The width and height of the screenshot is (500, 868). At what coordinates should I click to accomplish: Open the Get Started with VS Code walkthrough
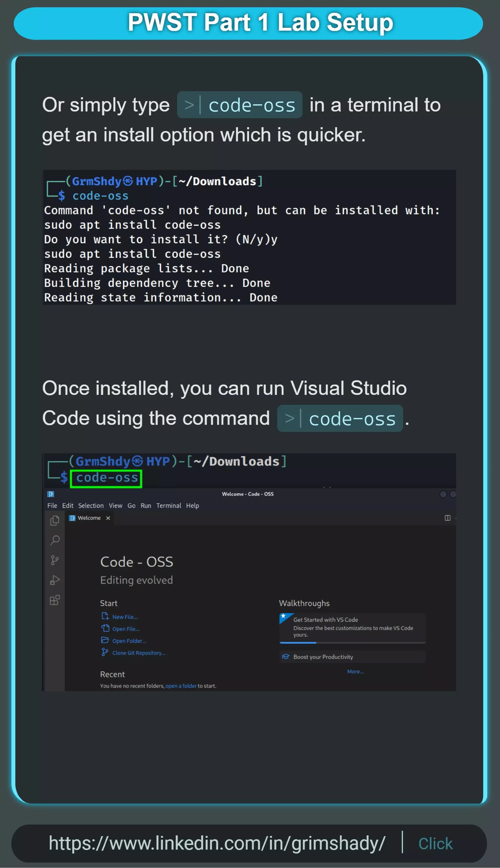[353, 628]
